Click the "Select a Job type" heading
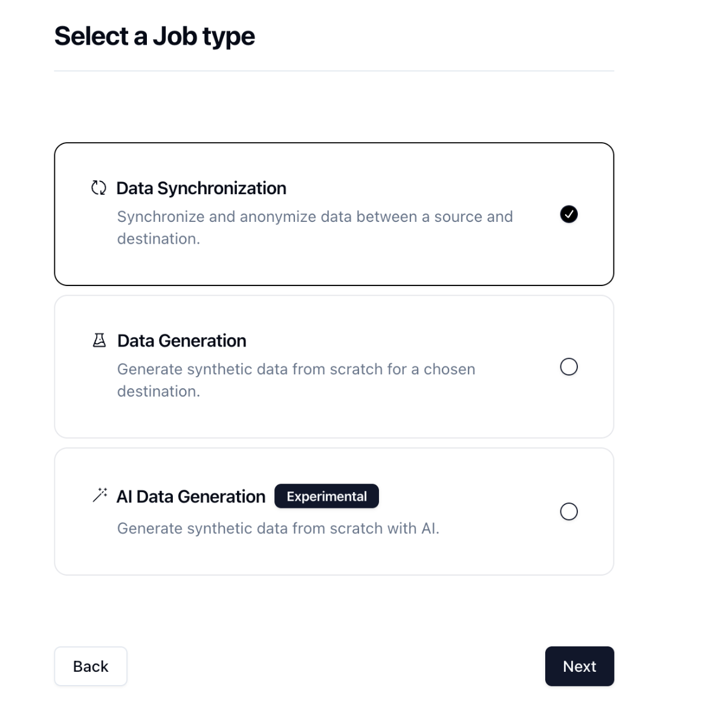706x728 pixels. pos(155,36)
